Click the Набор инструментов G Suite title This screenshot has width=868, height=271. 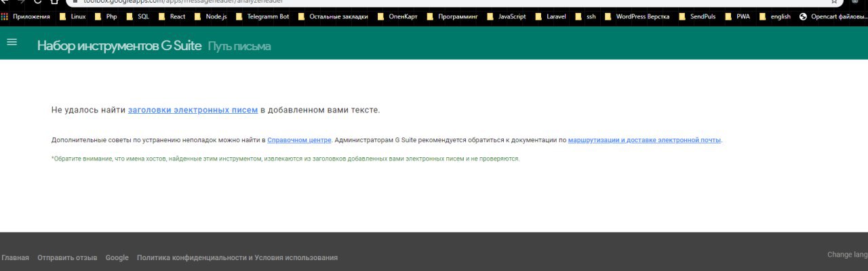point(119,46)
